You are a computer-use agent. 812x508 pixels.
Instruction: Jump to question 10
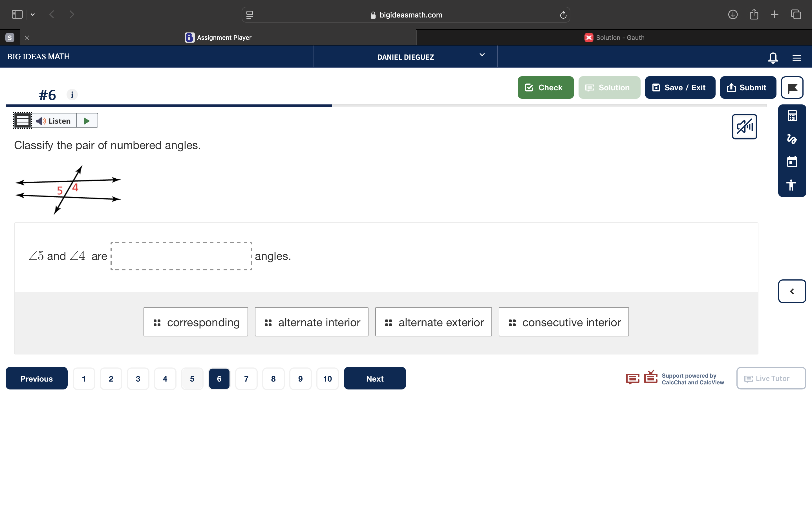click(x=328, y=379)
